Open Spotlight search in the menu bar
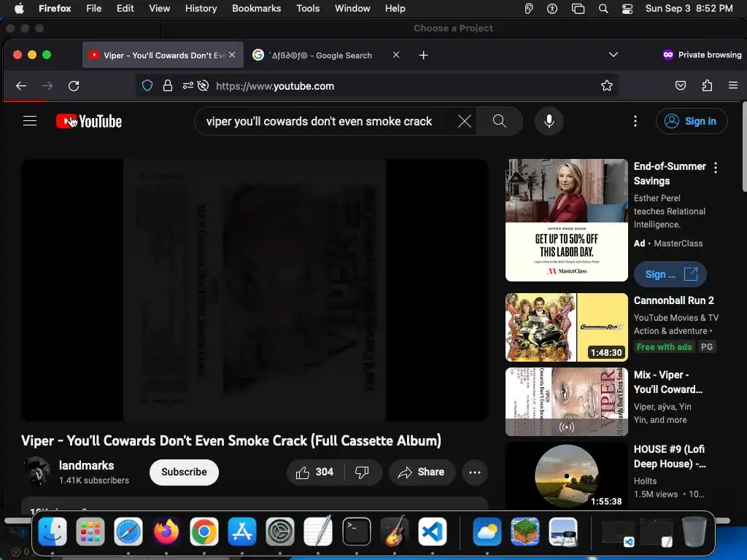The image size is (747, 560). [x=603, y=9]
